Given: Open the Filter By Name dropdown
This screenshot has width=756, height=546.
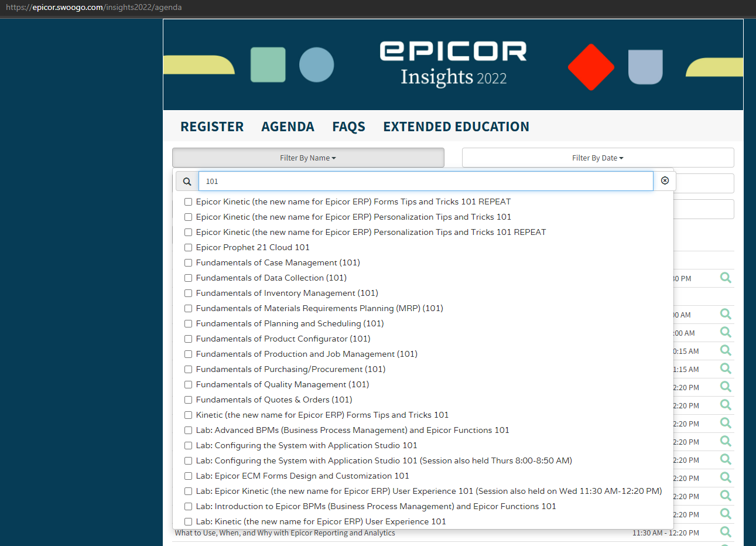Looking at the screenshot, I should [x=308, y=158].
